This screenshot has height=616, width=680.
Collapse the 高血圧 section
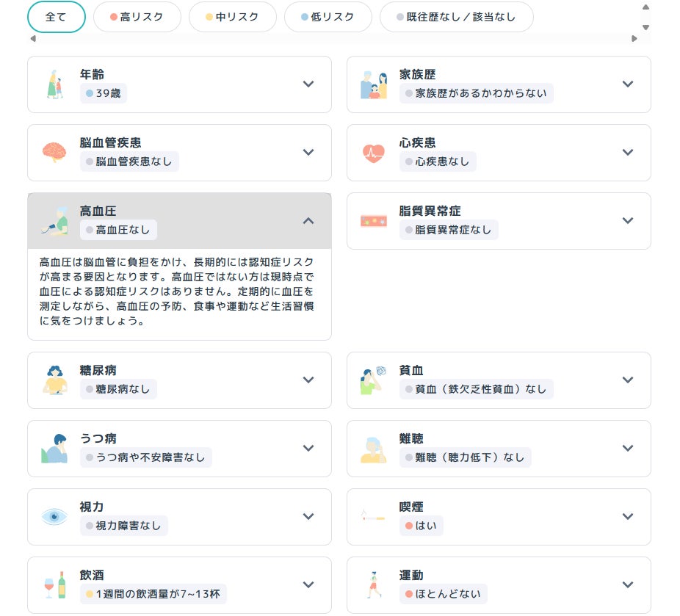point(308,220)
